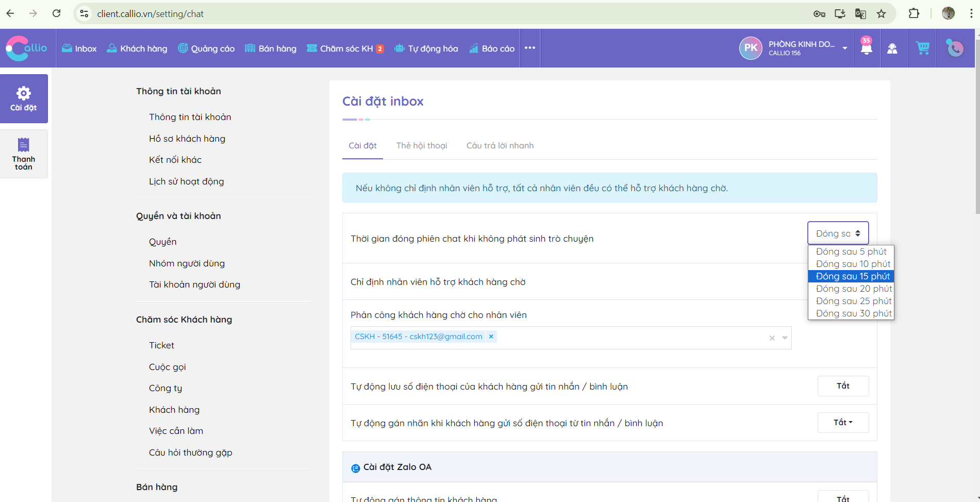
Task: Click the Zalo OA icon
Action: click(x=356, y=468)
